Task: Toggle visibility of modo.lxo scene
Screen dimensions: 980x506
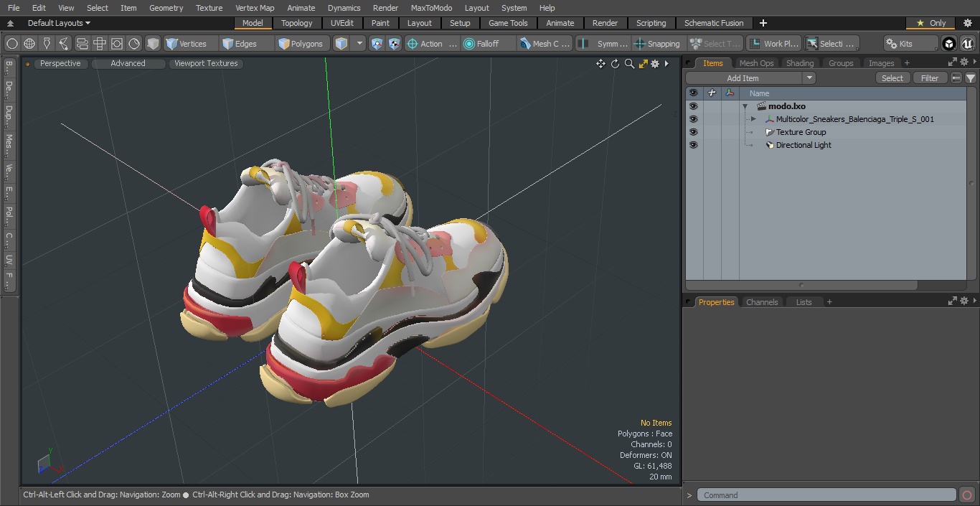Action: tap(693, 106)
